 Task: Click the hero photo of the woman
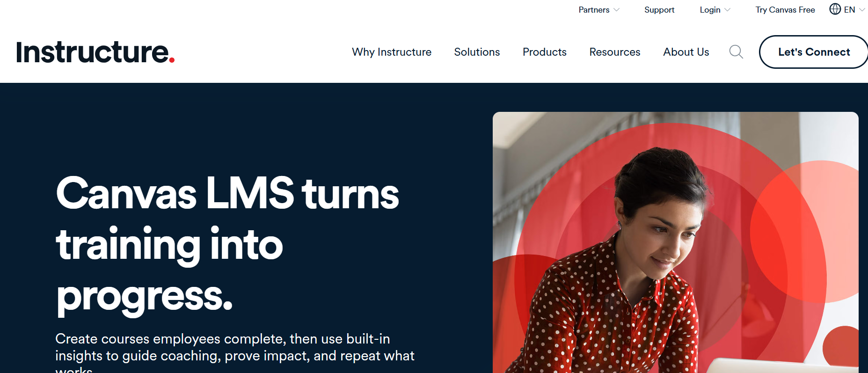coord(676,242)
